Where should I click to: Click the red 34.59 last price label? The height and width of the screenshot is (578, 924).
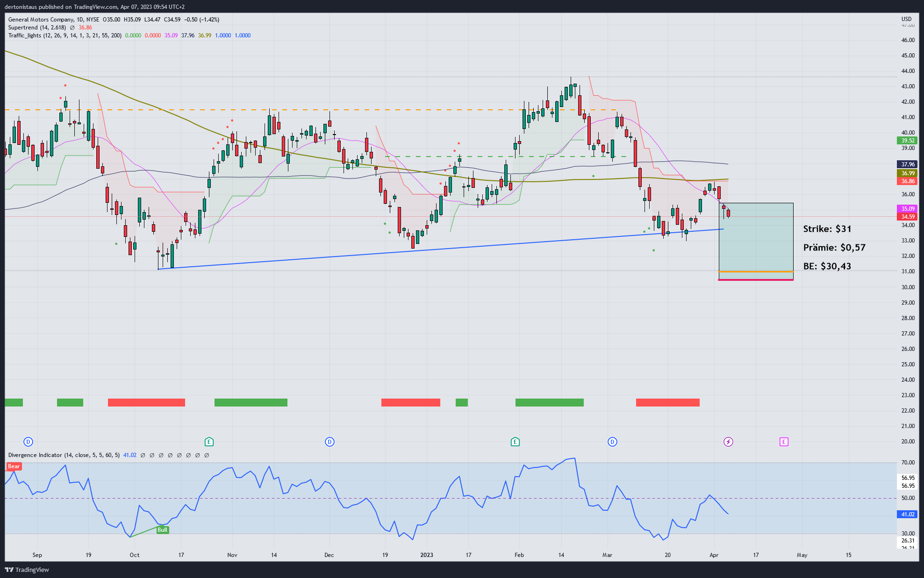908,217
